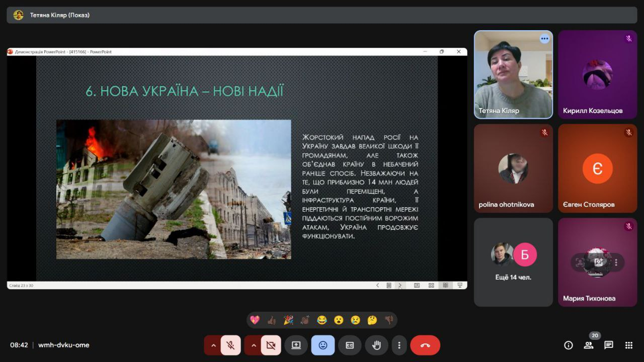Unmute the microphone in the call bar

pos(230,345)
